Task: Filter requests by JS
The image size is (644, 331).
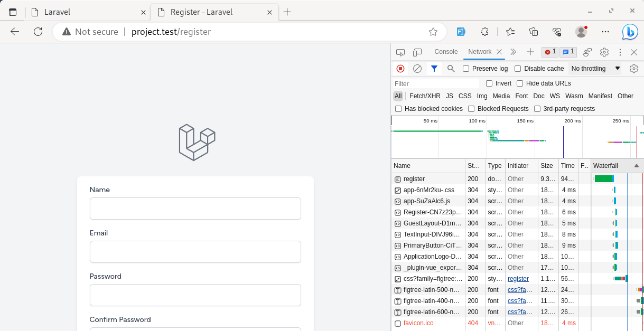Action: 450,96
